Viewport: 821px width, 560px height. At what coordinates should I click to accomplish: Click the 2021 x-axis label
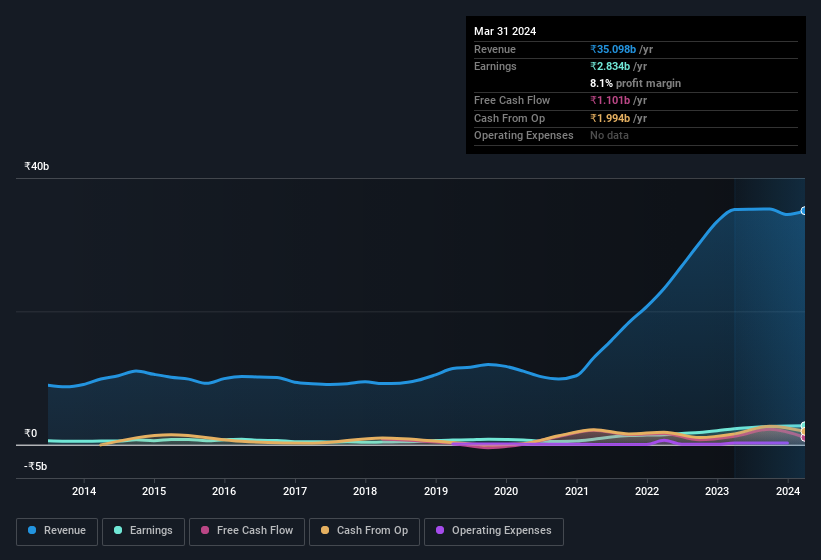pos(576,491)
